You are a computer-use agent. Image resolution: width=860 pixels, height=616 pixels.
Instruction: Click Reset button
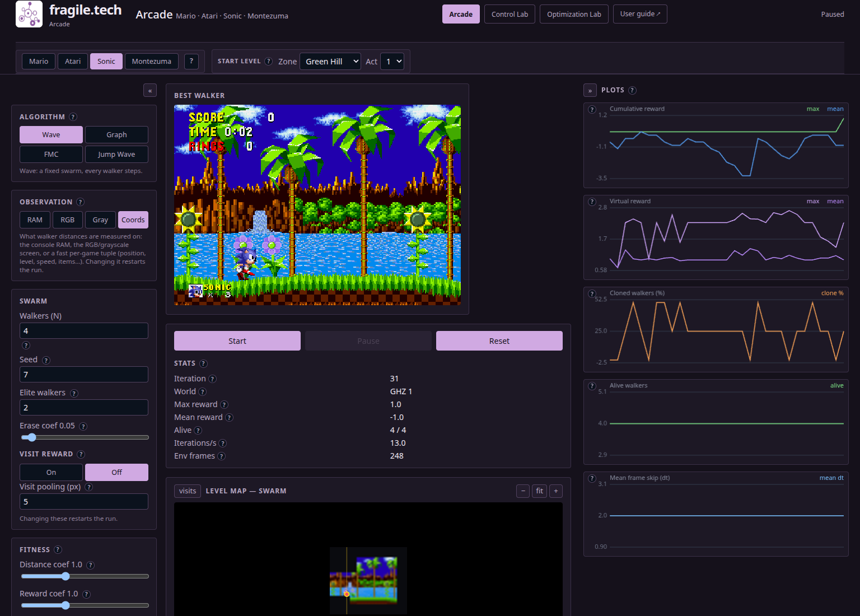[x=499, y=340]
